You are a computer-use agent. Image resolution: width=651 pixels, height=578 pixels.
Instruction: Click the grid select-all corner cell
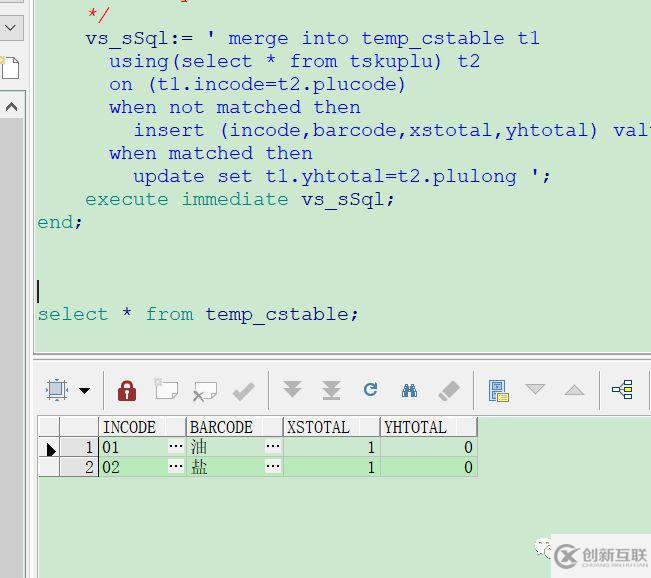[49, 427]
